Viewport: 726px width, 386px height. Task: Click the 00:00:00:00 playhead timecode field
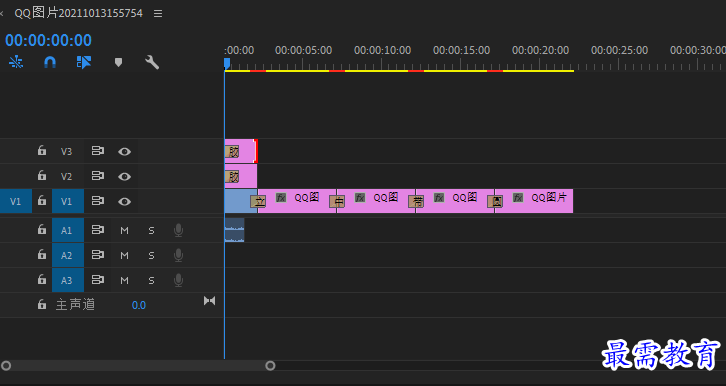(x=49, y=40)
